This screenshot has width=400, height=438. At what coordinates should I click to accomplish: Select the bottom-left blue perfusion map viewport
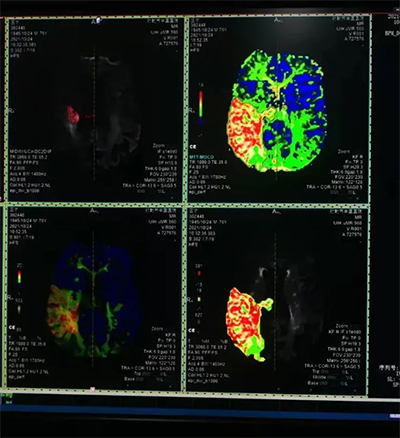tap(93, 297)
